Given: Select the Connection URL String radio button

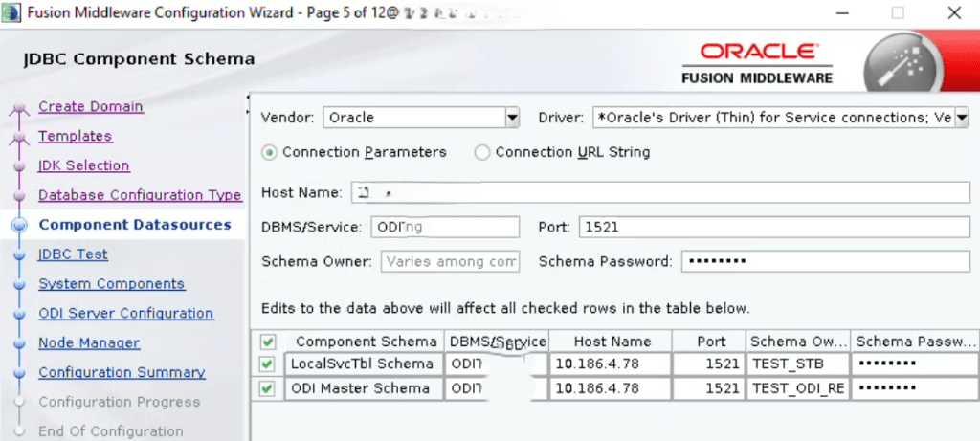Looking at the screenshot, I should click(x=482, y=152).
